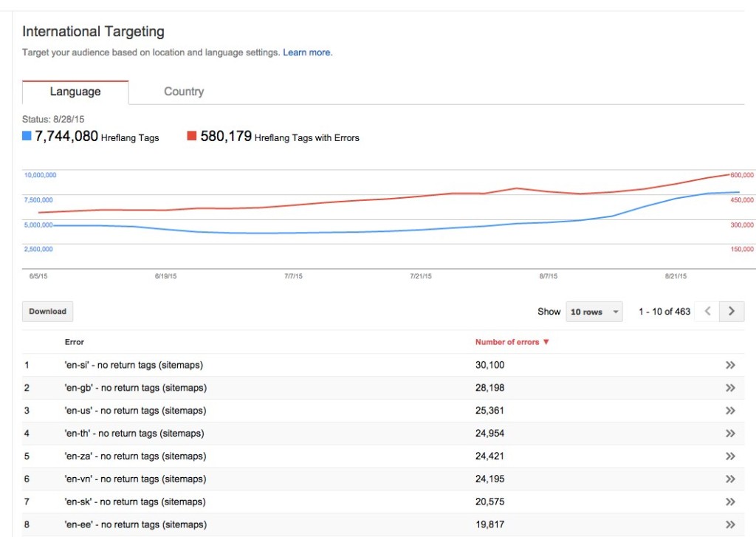The height and width of the screenshot is (537, 756).
Task: Click the error count 25,361
Action: pyautogui.click(x=489, y=411)
